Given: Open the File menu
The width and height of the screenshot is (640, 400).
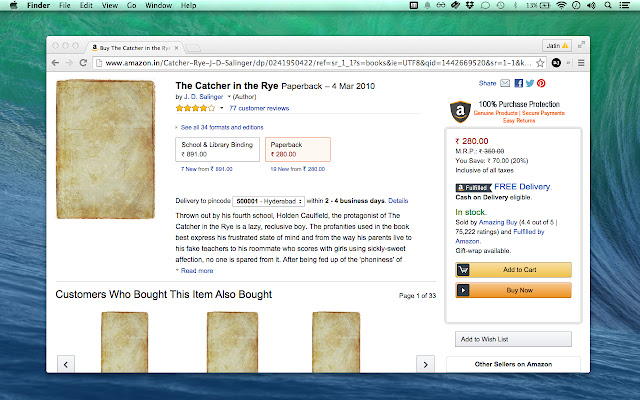Looking at the screenshot, I should (x=65, y=5).
